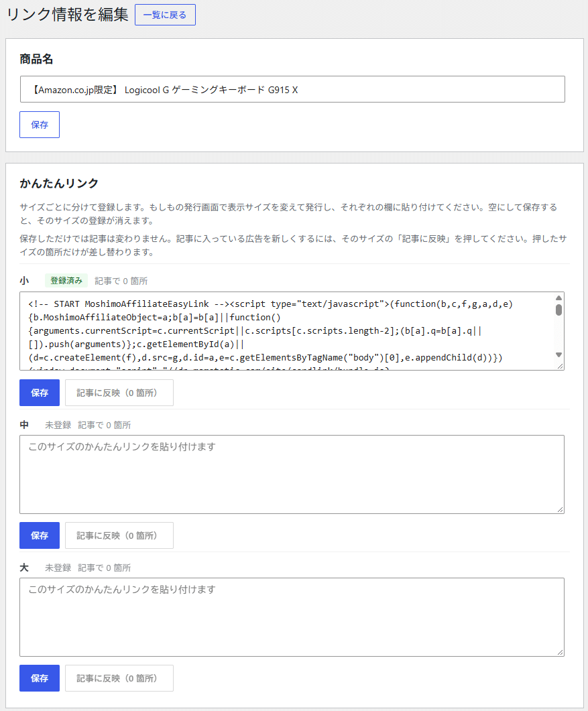The image size is (588, 711).
Task: Save the product name with 保存
Action: 40,125
